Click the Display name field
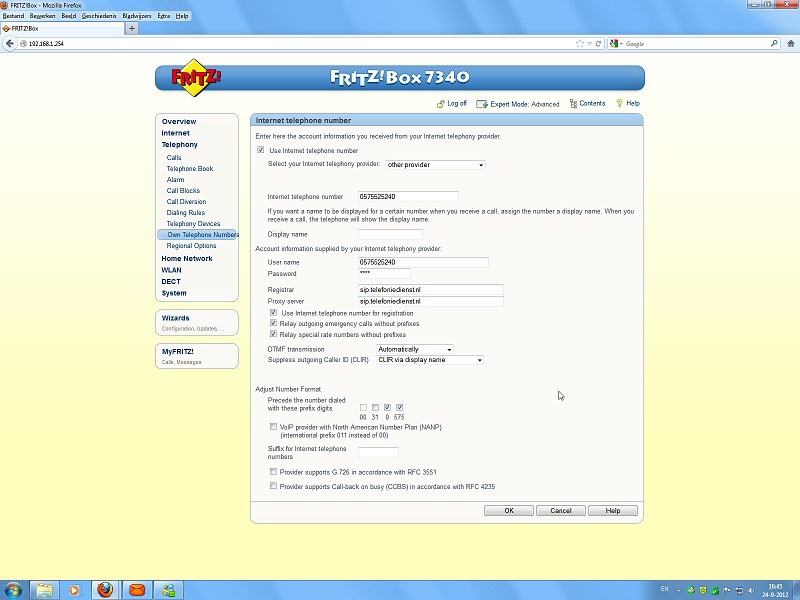Viewport: 800px width, 600px height. tap(390, 234)
